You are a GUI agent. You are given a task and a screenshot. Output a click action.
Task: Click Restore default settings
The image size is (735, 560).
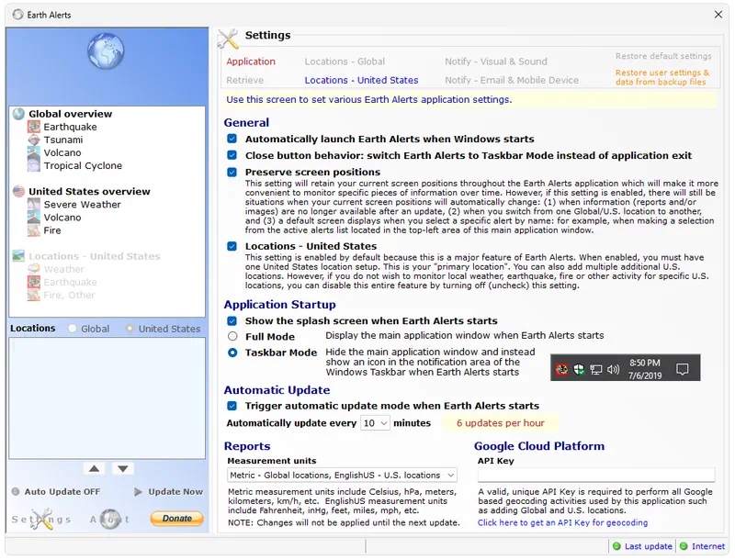point(663,56)
